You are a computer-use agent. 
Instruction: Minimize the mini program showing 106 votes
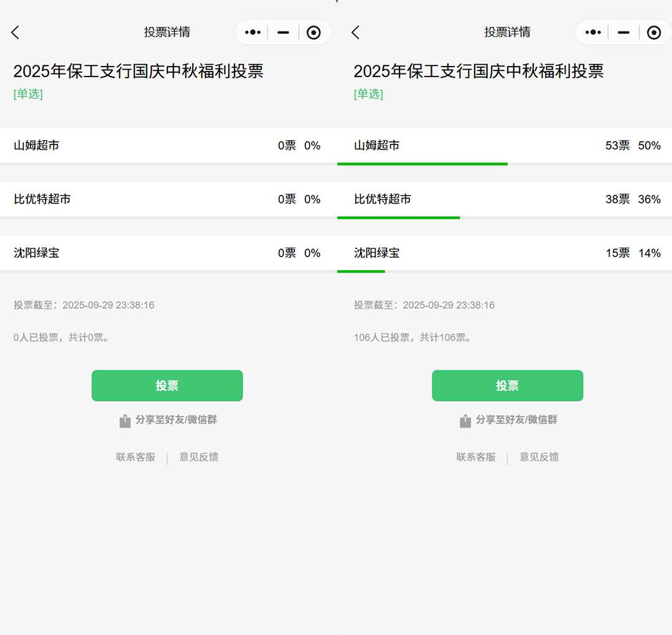pyautogui.click(x=623, y=32)
